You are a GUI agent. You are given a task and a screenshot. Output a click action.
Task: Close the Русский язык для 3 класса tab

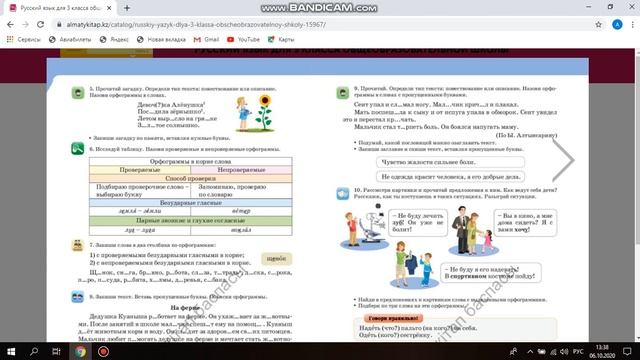[109, 8]
